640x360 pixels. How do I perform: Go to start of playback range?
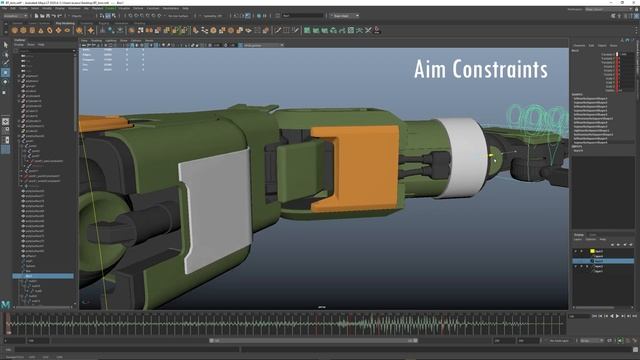coord(594,316)
